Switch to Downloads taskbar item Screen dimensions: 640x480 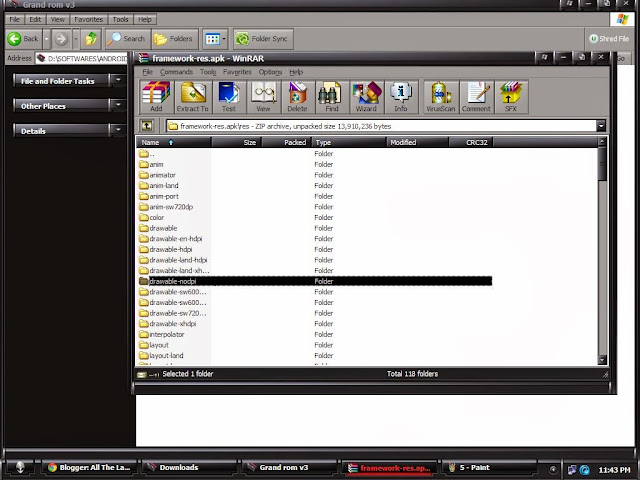190,467
